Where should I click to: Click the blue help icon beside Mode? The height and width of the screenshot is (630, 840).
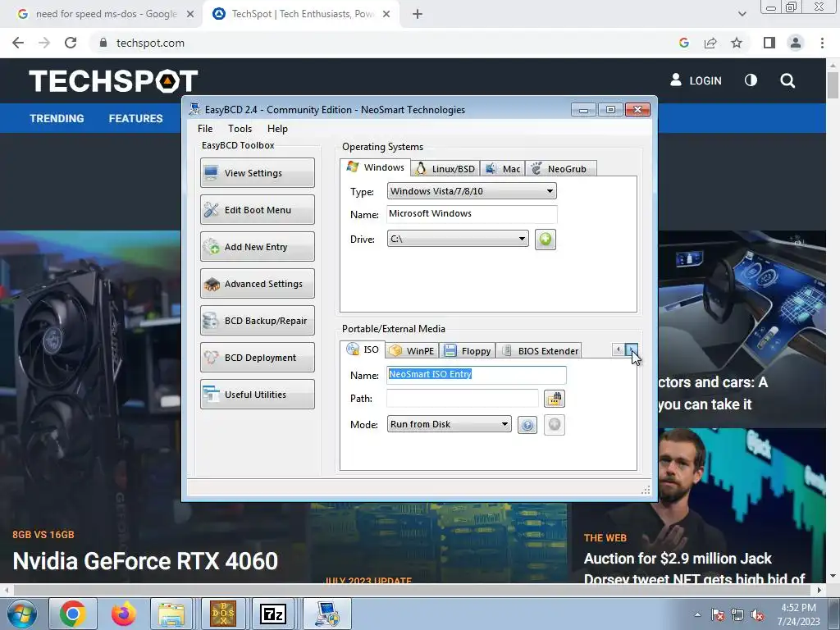(527, 425)
